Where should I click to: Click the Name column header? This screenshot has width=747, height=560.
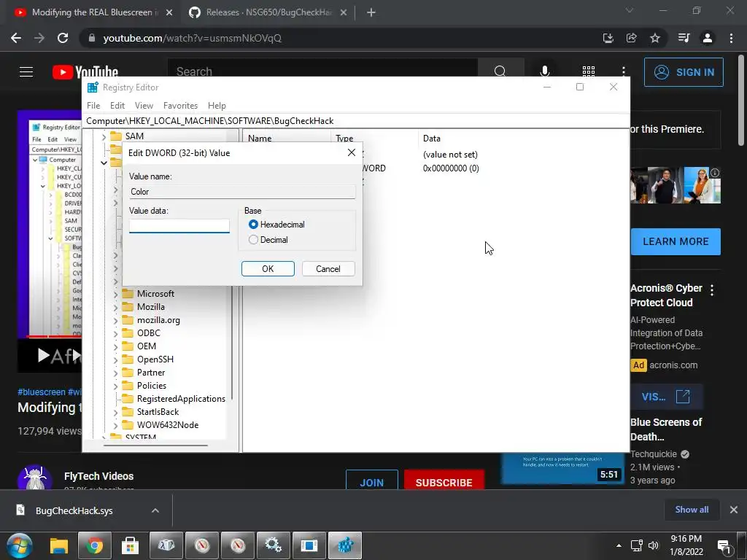[x=260, y=138]
